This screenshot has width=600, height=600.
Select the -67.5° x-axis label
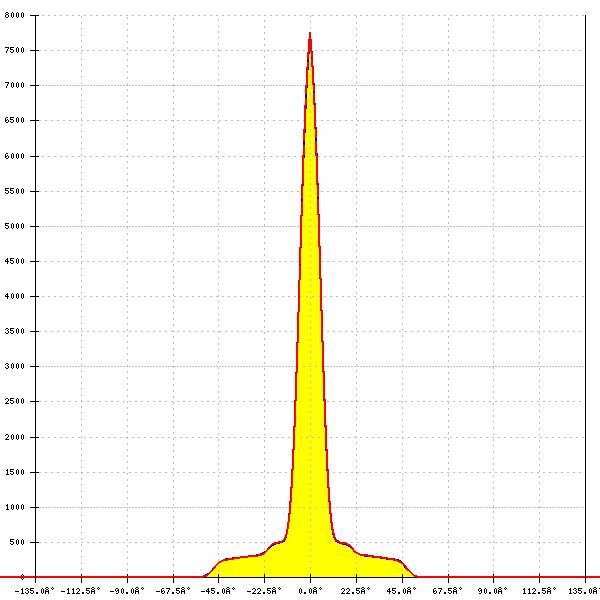tap(173, 591)
